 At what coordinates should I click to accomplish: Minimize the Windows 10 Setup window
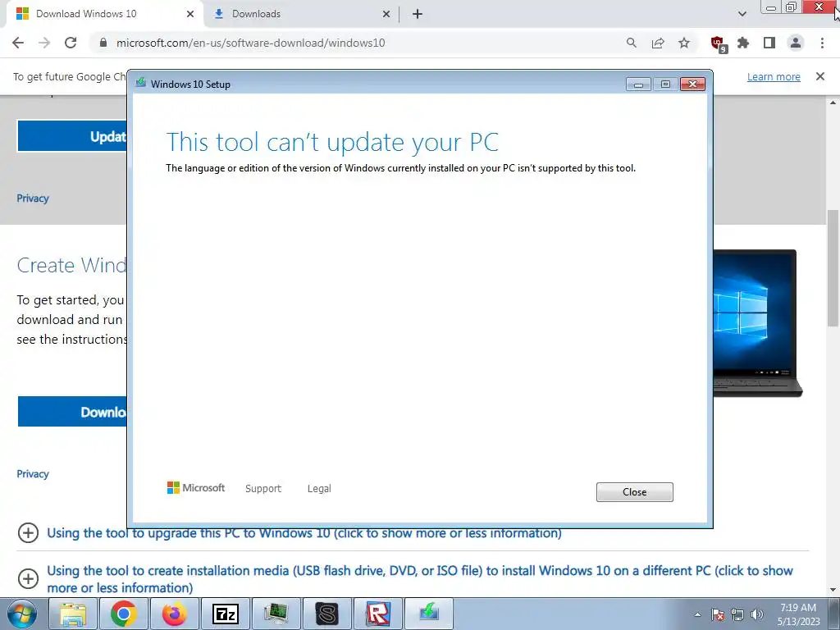click(x=638, y=84)
